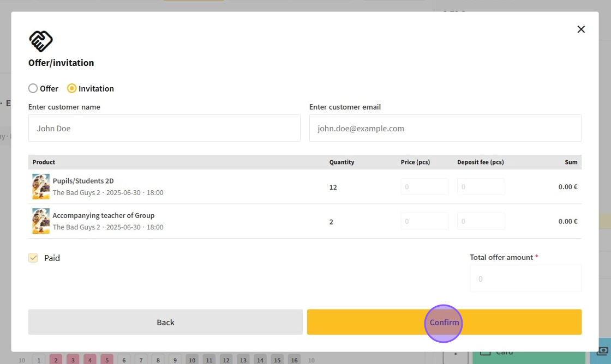Edit price for Accompanying teacher of Group
611x364 pixels.
(x=424, y=221)
